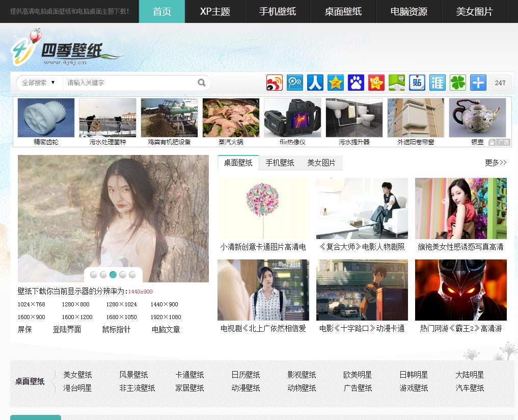518x420 pixels.
Task: Open 手机壁纸 in the top navigation
Action: (x=278, y=12)
